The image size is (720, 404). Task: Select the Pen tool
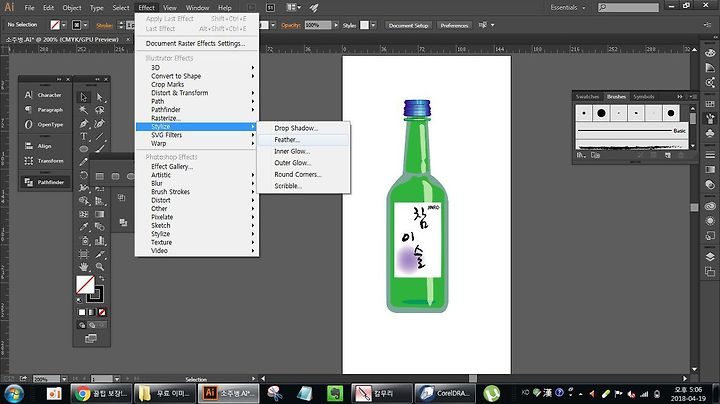84,123
